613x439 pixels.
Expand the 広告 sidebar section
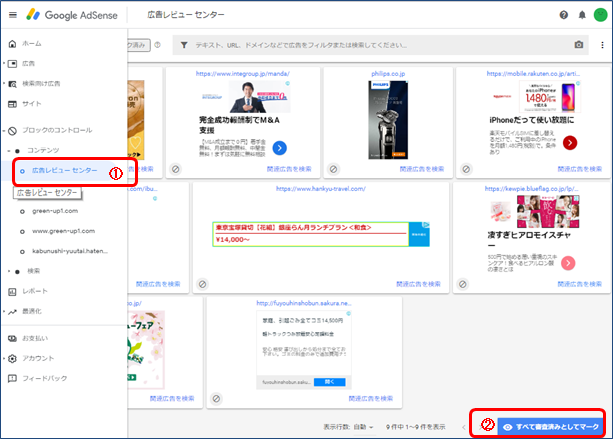(4, 63)
